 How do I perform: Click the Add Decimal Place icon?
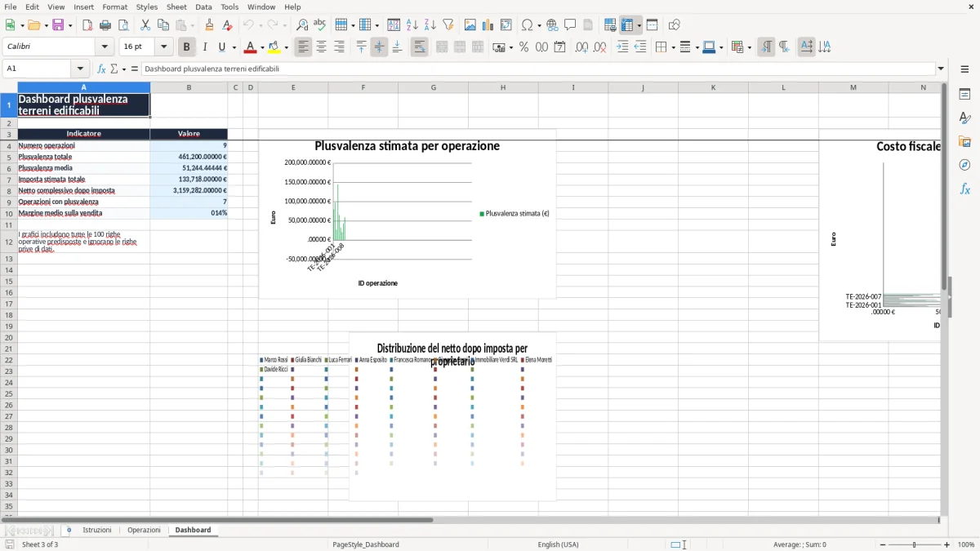(582, 47)
